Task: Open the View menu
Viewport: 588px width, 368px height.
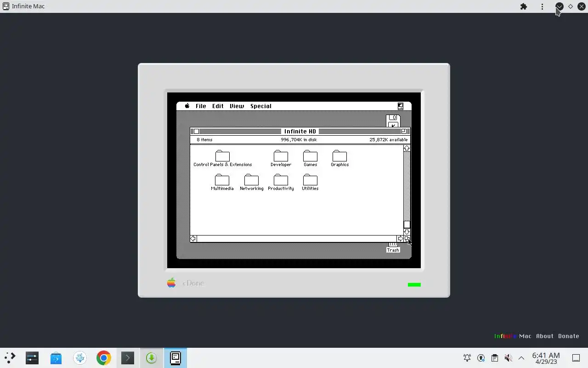Action: pyautogui.click(x=237, y=106)
